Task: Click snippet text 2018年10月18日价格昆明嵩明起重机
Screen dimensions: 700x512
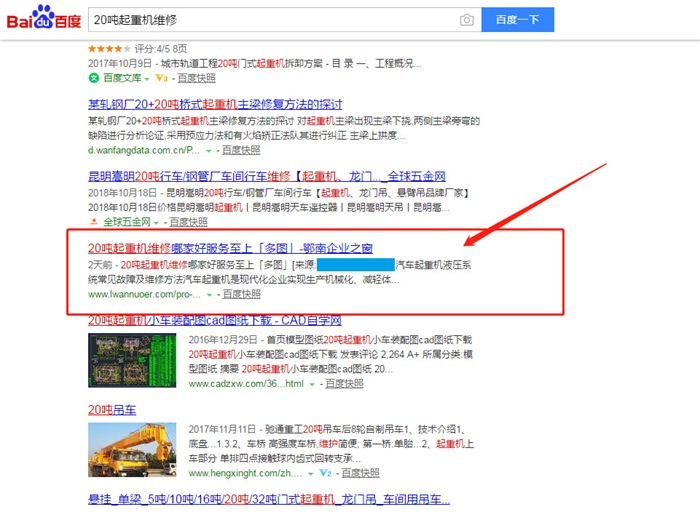Action: pyautogui.click(x=269, y=208)
